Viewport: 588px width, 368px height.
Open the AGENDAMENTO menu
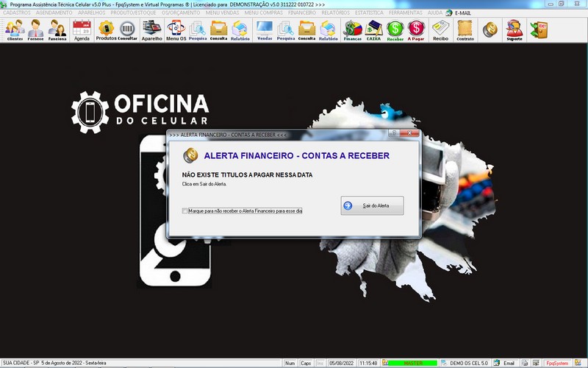[x=54, y=13]
